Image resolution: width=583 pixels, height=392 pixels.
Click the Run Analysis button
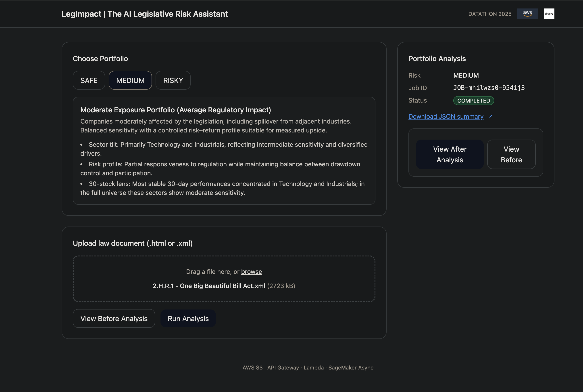click(188, 318)
